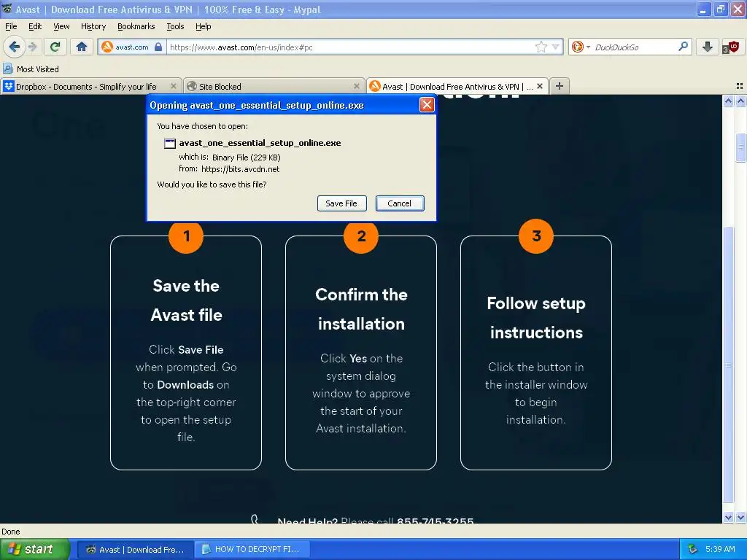Click the browser Back arrow button
Viewport: 747px width, 560px height.
15,47
